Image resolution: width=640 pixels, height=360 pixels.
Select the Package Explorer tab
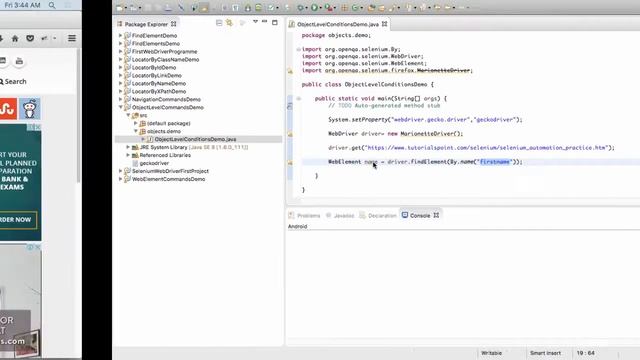[147, 24]
